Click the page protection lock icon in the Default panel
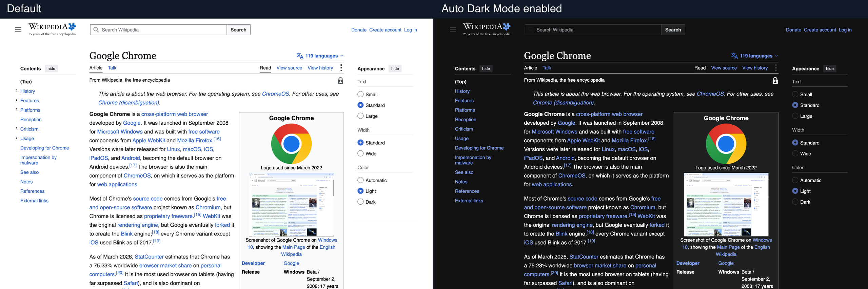Image resolution: width=868 pixels, height=289 pixels. pos(340,80)
